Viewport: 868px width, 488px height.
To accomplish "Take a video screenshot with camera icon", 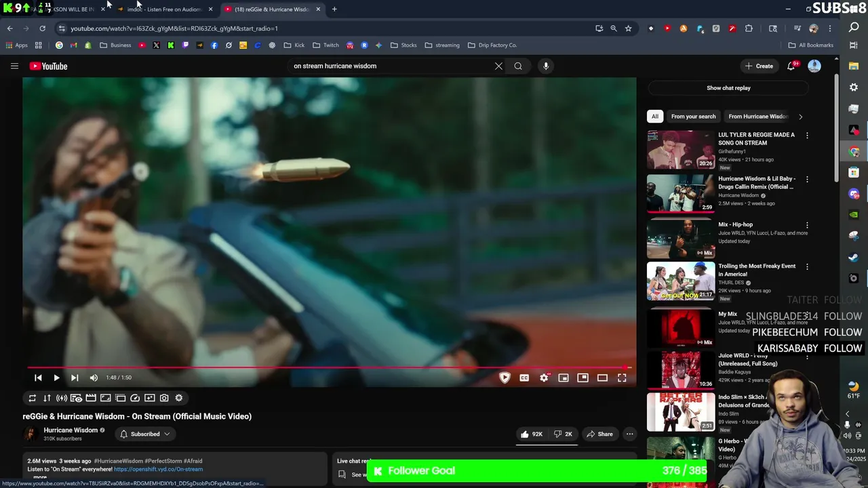I will click(164, 398).
